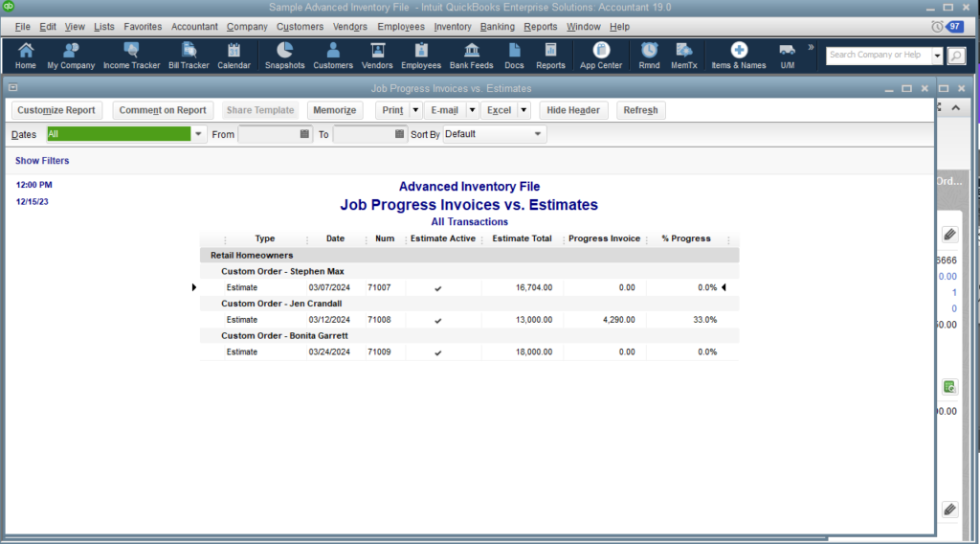Screen dimensions: 980x544
Task: Click the reminders clock icon showing 97
Action: pos(947,26)
